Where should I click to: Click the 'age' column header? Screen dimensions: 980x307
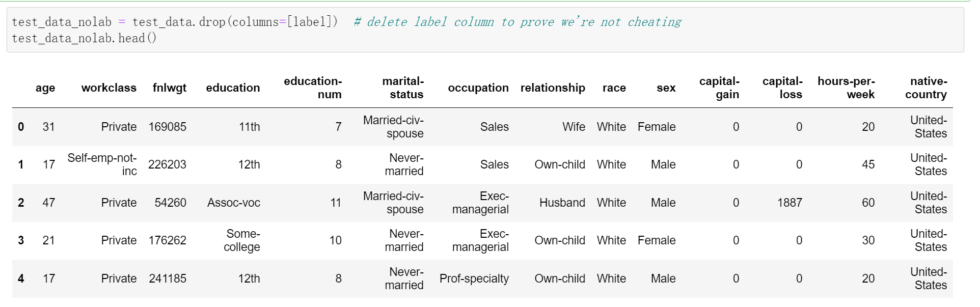pos(45,88)
